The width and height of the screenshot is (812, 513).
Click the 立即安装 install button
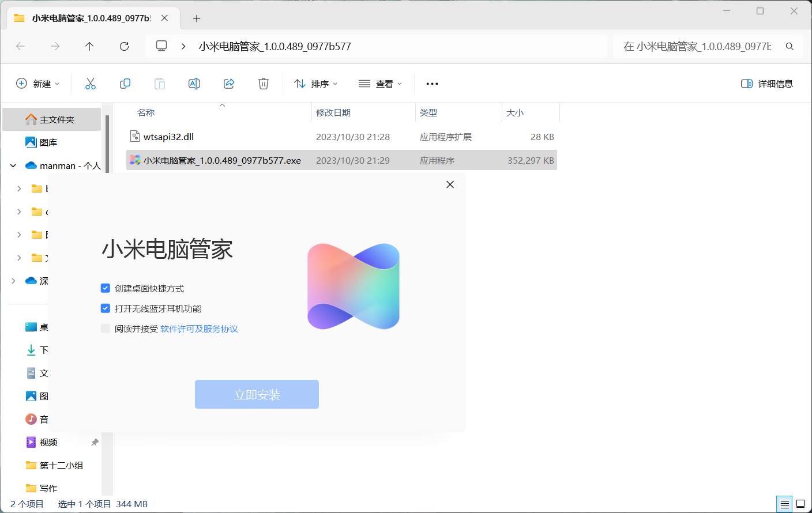pyautogui.click(x=257, y=394)
